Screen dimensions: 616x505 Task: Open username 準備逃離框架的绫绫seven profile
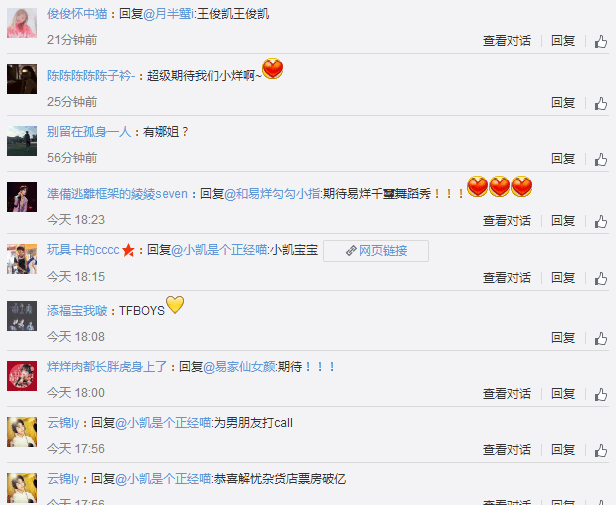(117, 194)
